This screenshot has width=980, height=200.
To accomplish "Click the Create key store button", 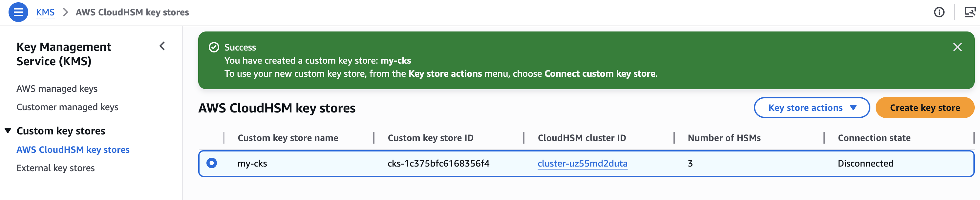I will (925, 108).
